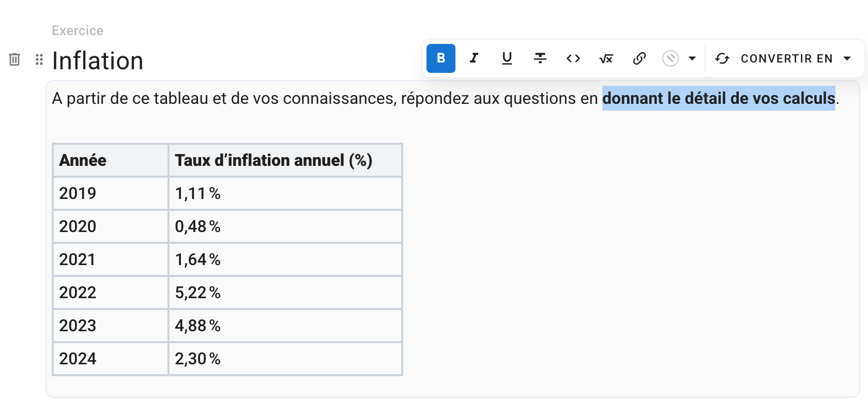Click the drag handle dots icon
The height and width of the screenshot is (401, 868).
(39, 59)
